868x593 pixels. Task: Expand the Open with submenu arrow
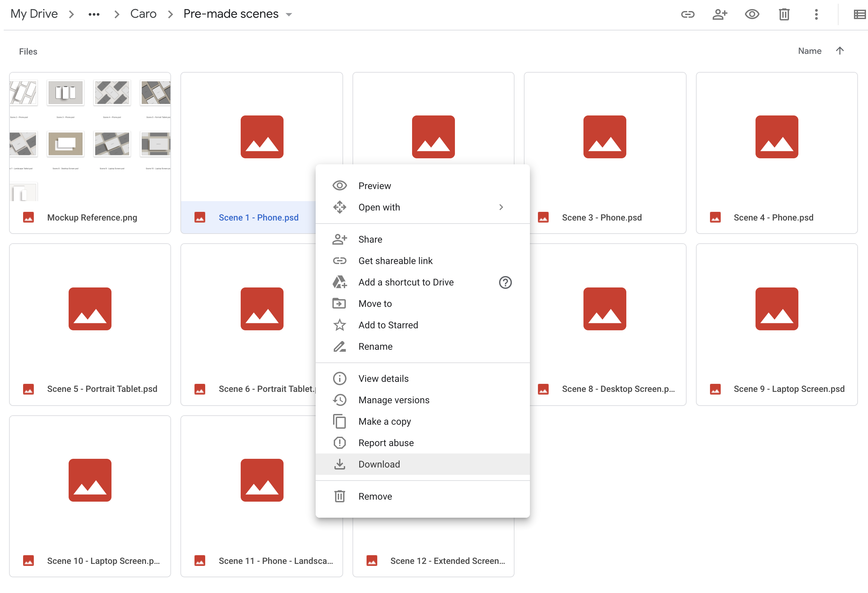(x=501, y=207)
